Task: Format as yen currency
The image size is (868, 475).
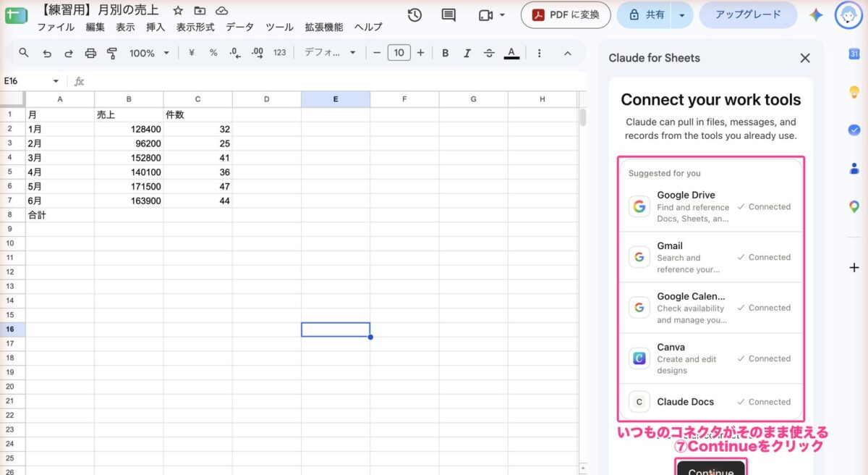Action: click(x=192, y=53)
